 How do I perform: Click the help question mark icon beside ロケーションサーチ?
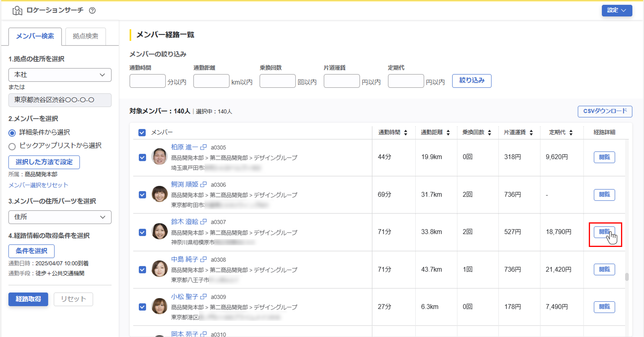click(x=92, y=11)
